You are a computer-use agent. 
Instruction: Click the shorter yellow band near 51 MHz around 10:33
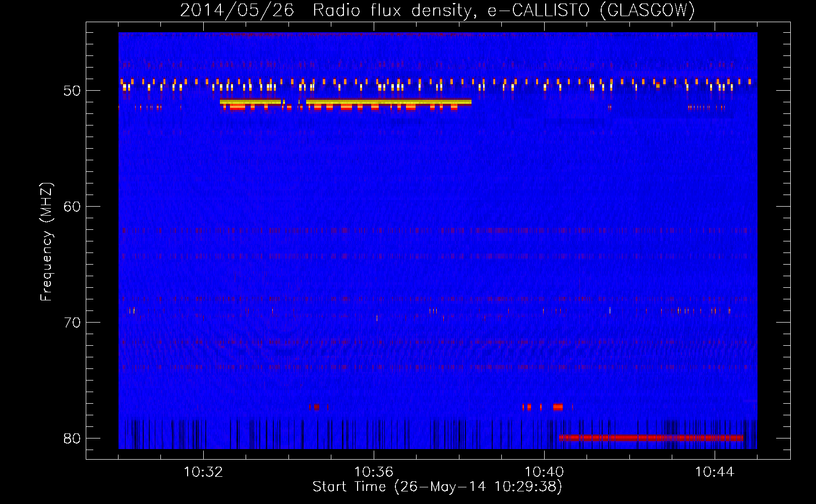pyautogui.click(x=250, y=102)
